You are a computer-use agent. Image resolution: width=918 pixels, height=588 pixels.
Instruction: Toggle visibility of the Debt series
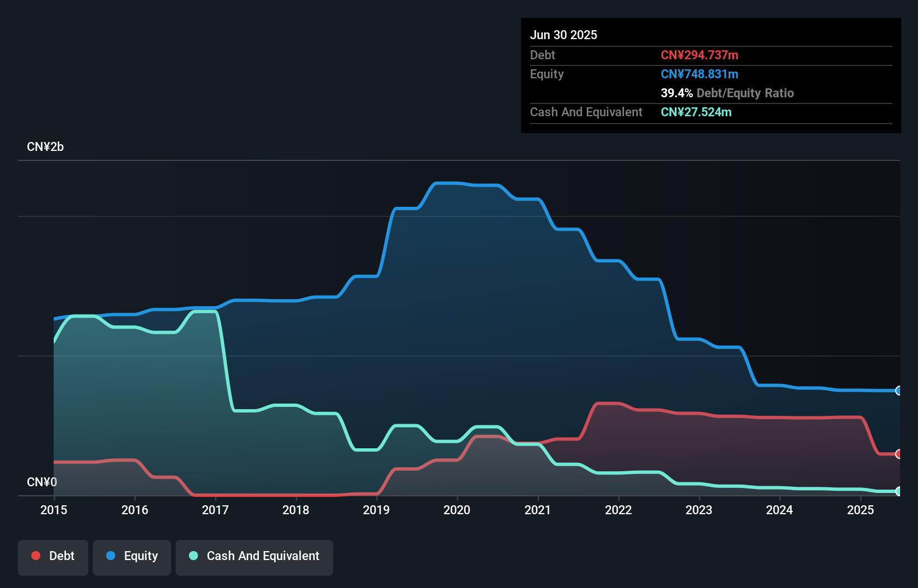53,556
